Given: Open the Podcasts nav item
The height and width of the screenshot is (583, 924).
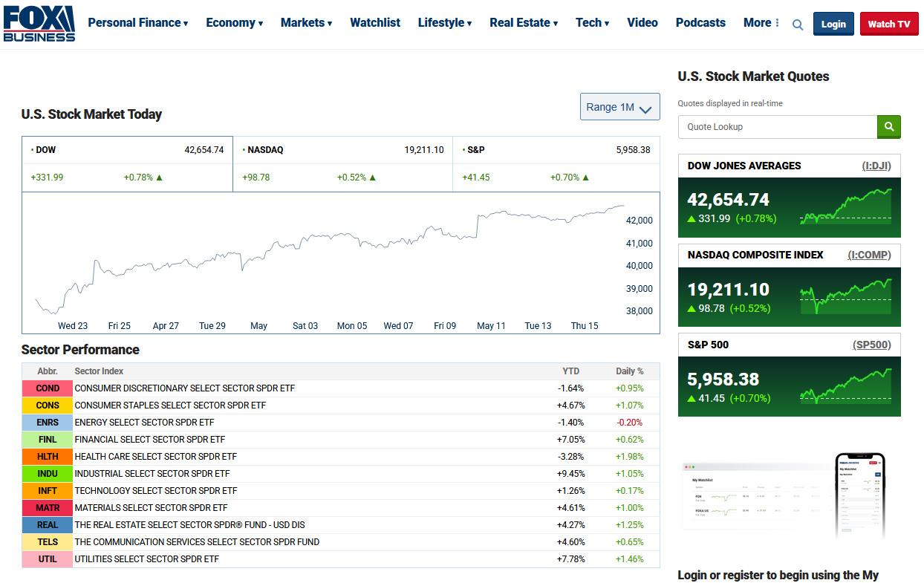Looking at the screenshot, I should (700, 23).
